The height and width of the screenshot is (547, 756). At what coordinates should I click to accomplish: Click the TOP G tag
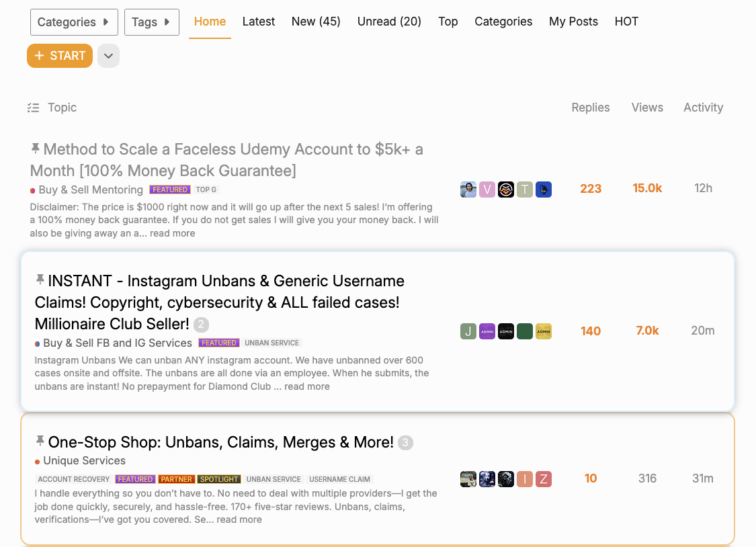206,190
